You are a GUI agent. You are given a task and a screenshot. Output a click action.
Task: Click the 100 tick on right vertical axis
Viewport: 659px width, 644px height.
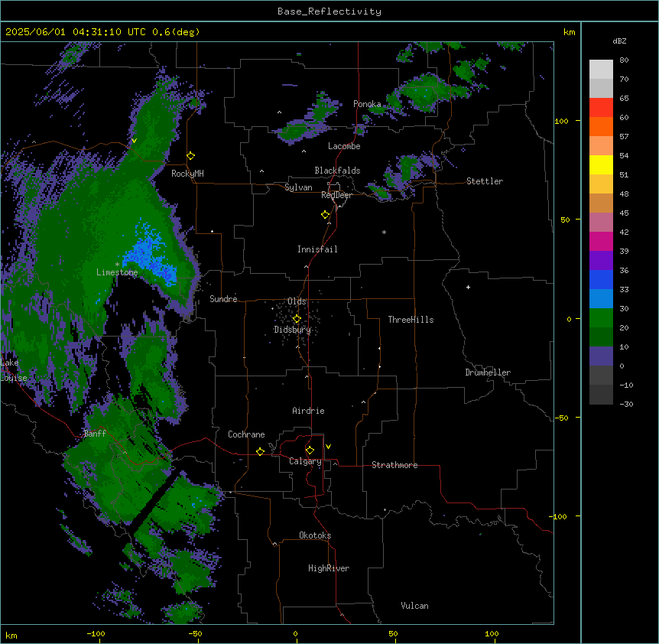point(561,121)
